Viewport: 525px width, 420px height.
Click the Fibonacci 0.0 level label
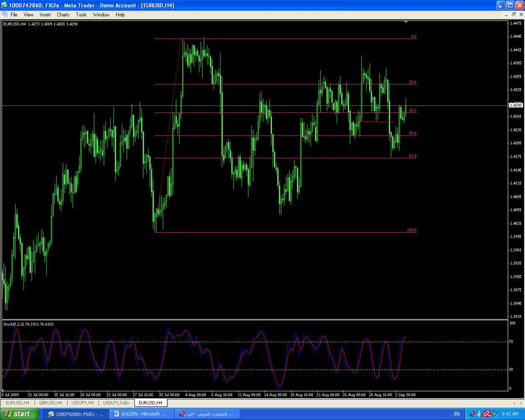414,37
